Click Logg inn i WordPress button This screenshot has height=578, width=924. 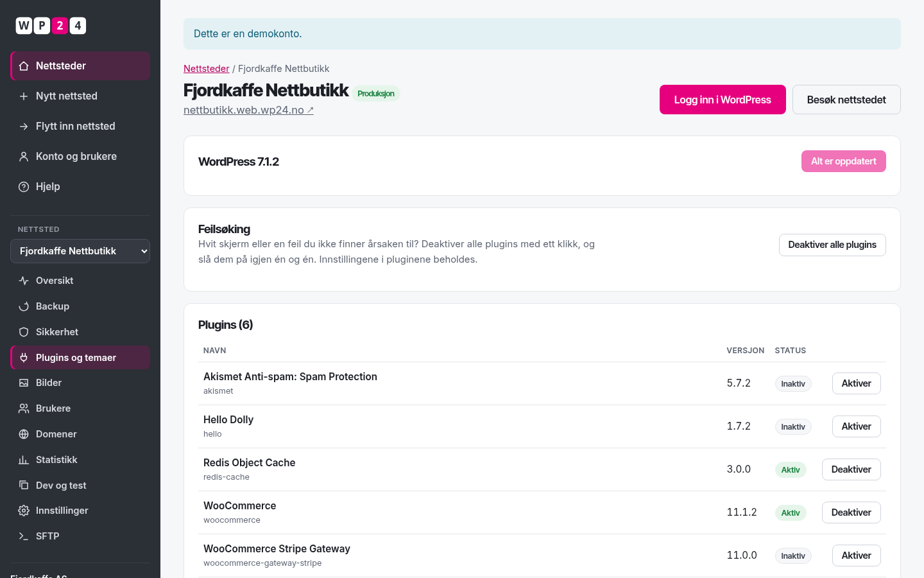click(x=723, y=100)
